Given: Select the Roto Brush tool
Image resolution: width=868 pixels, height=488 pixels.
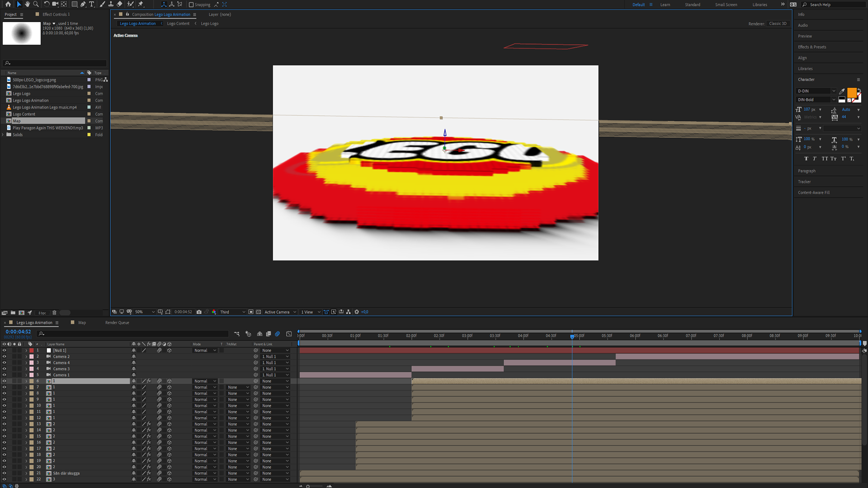Looking at the screenshot, I should (131, 4).
